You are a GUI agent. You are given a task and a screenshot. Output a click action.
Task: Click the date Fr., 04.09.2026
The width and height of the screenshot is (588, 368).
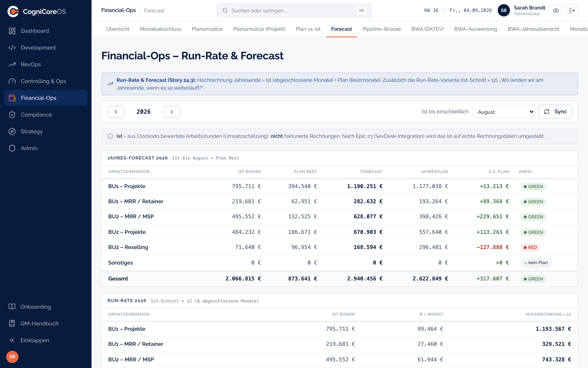[x=470, y=10]
